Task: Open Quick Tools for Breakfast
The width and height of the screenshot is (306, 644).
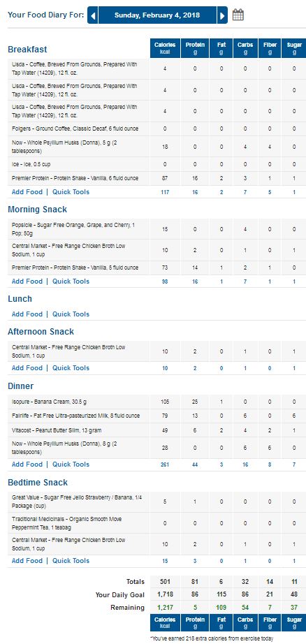Action: click(x=71, y=192)
